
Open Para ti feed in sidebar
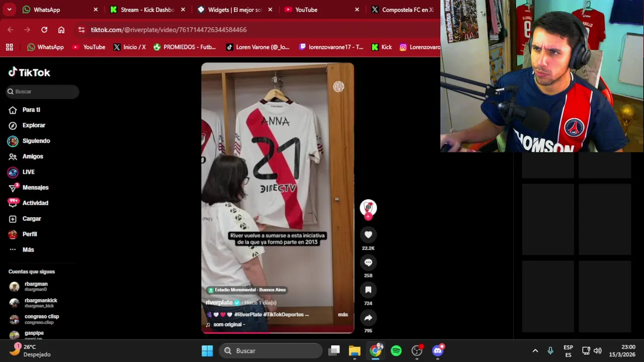pos(31,110)
